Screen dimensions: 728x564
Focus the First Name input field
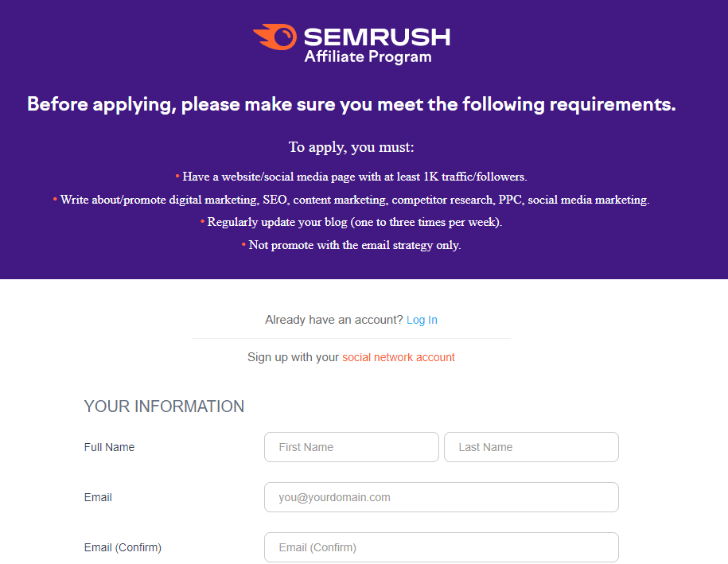(x=352, y=447)
